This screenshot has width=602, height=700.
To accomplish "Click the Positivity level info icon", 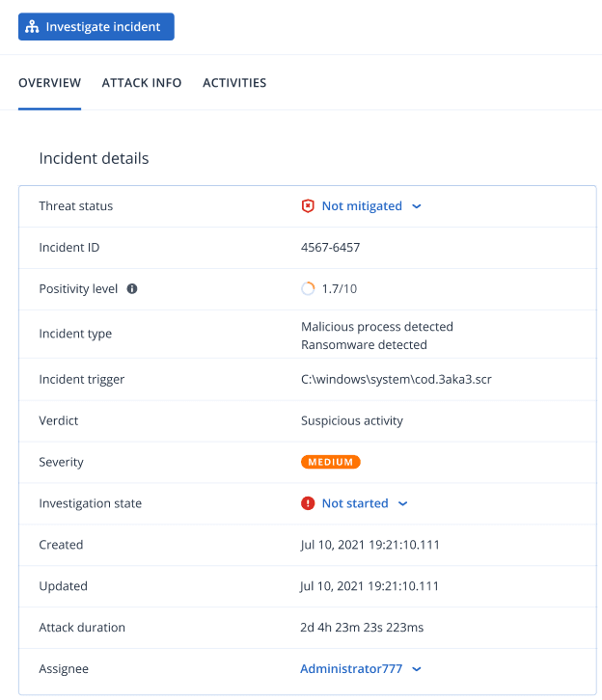I will [x=132, y=288].
